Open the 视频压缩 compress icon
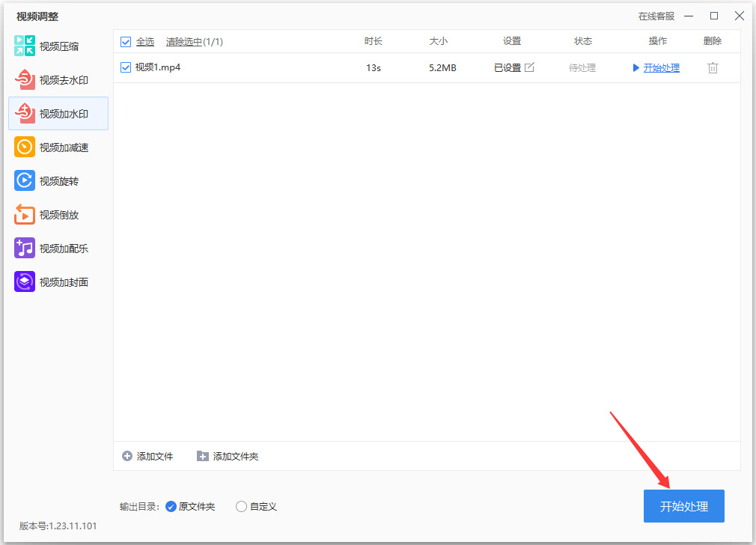Viewport: 756px width, 545px height. [25, 46]
